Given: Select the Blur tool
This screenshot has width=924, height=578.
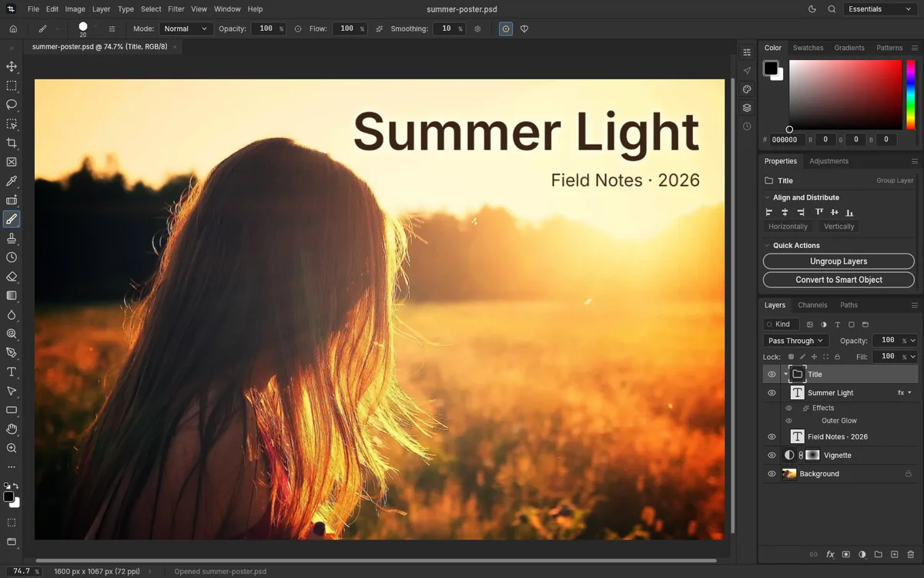Looking at the screenshot, I should click(x=12, y=314).
